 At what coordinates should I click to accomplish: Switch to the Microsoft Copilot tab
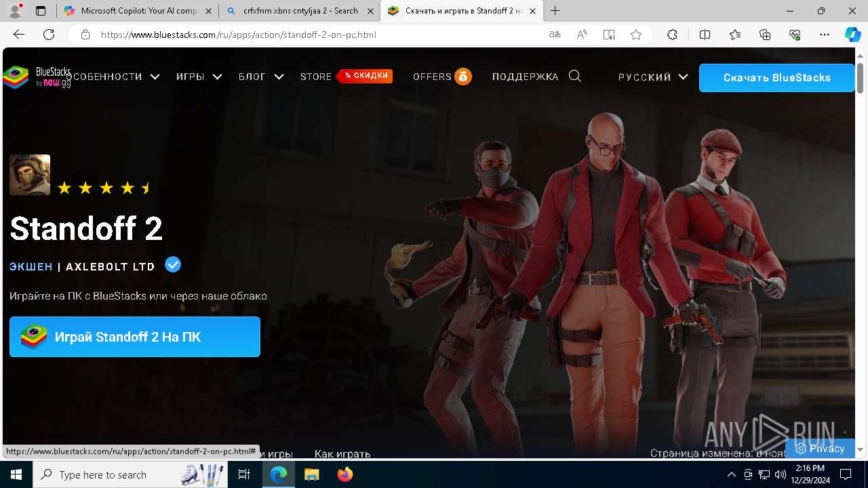pos(138,11)
